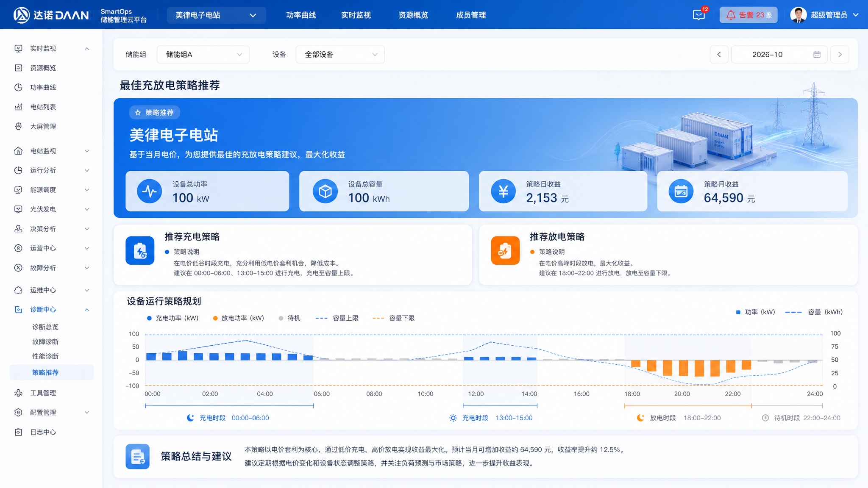Viewport: 868px width, 488px height.
Task: Switch to 资源概览 top tab
Action: pos(413,15)
